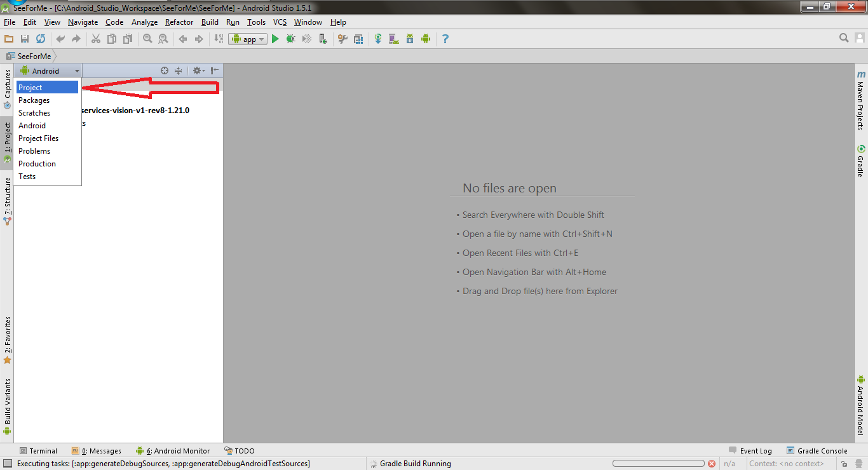Open Project panel settings gear menu
868x470 pixels.
198,70
